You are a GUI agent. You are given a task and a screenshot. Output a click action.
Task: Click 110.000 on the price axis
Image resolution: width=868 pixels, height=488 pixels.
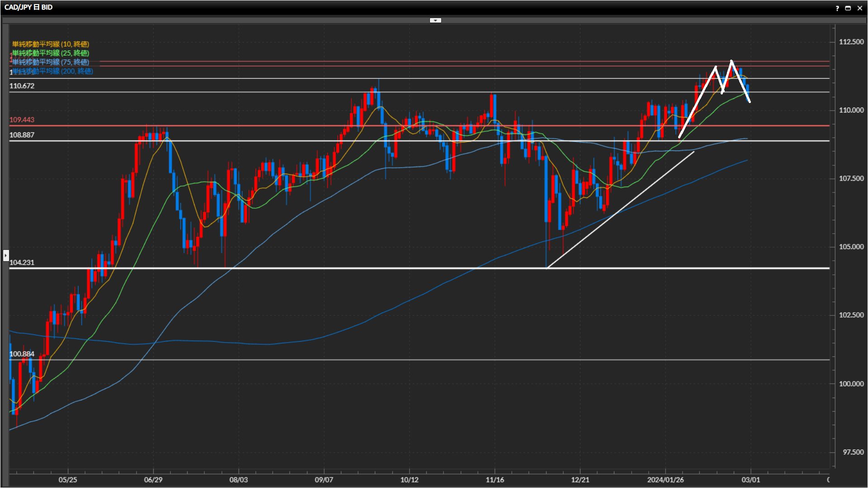[851, 110]
